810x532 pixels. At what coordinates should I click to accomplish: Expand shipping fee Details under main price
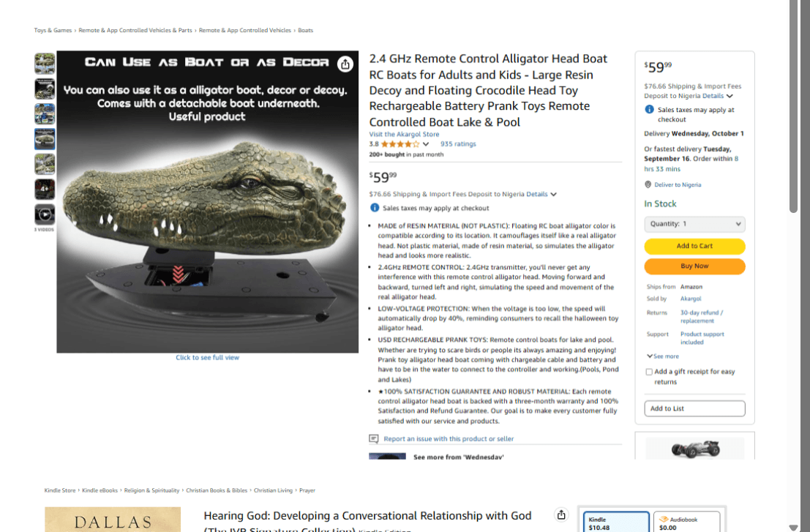coord(541,194)
